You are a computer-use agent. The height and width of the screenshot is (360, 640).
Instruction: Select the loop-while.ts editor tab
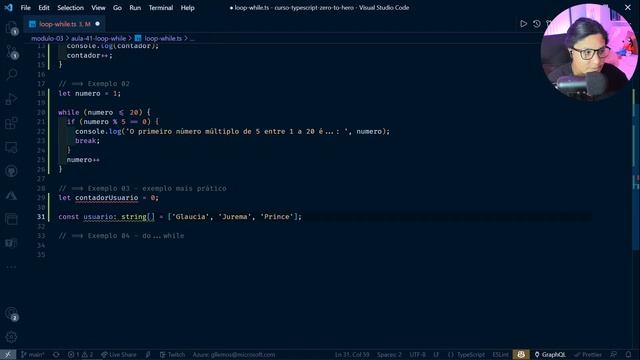64,24
